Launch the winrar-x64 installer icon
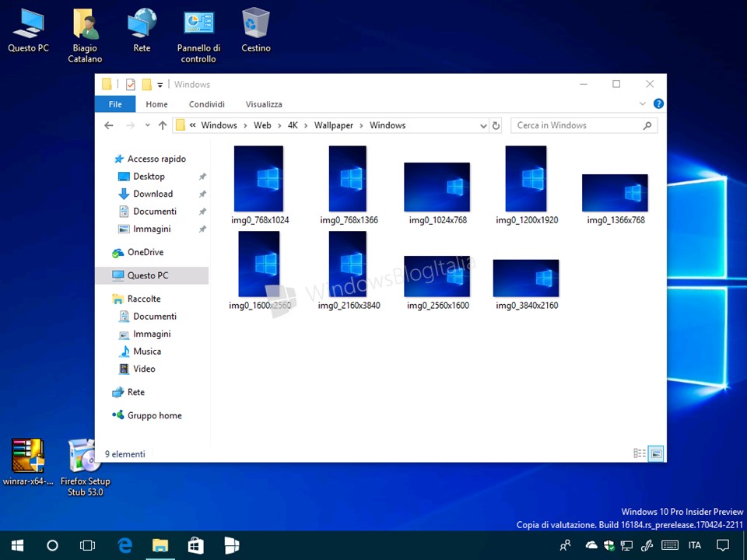This screenshot has width=747, height=560. (28, 461)
